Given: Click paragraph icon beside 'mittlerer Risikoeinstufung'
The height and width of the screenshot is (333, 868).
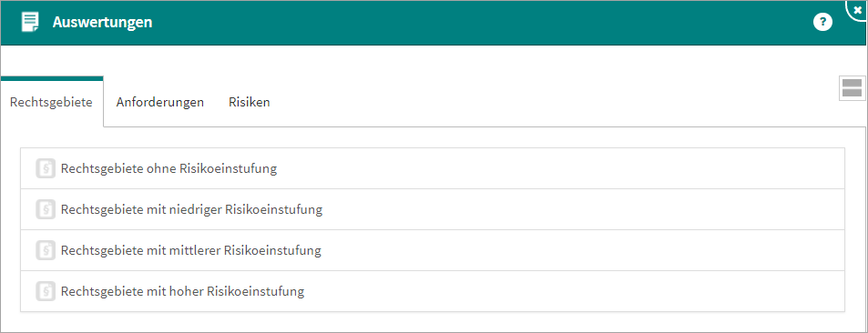Looking at the screenshot, I should 46,250.
